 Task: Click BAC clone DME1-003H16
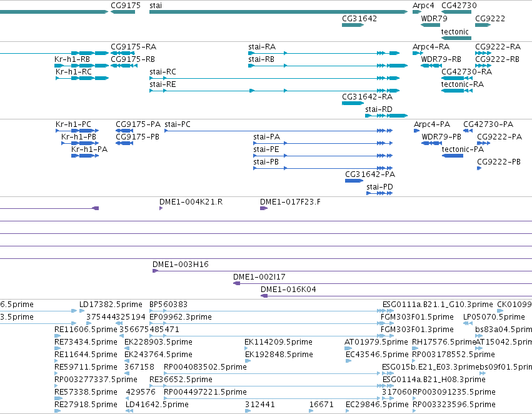[x=342, y=271]
